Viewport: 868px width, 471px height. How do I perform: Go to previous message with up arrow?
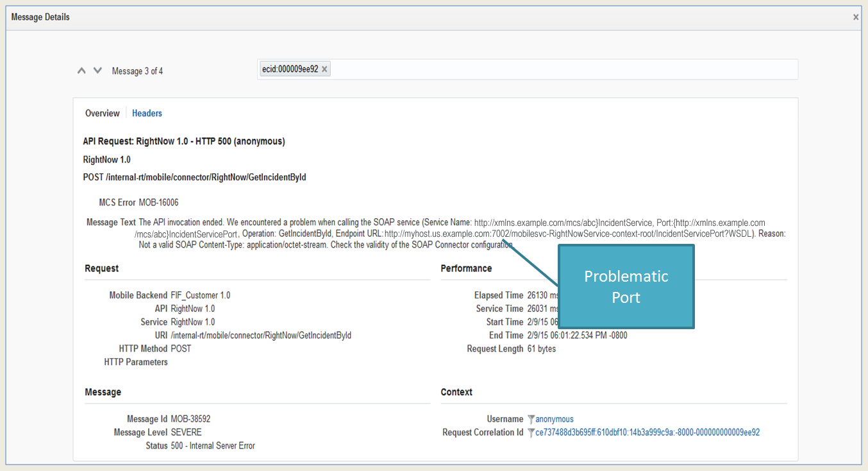pos(81,71)
